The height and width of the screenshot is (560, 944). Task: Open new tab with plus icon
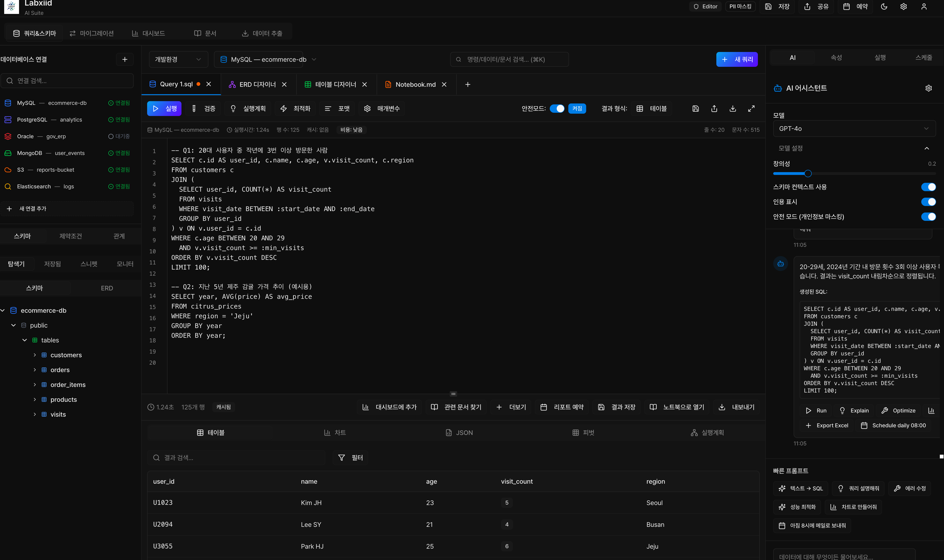[x=468, y=84]
